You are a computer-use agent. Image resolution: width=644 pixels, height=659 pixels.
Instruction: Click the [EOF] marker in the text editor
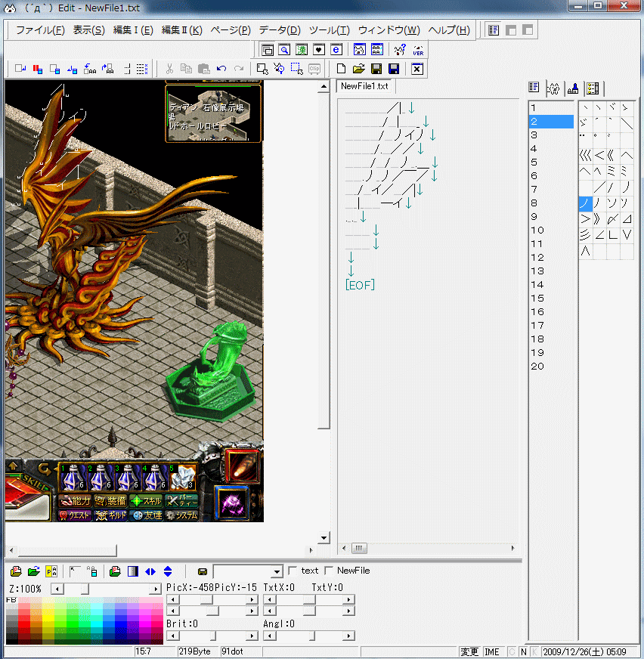point(360,285)
